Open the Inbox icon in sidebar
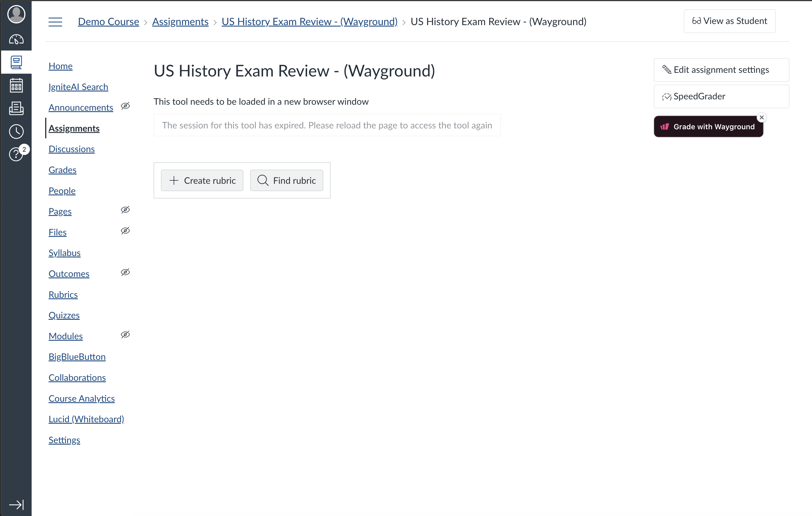812x516 pixels. [x=16, y=108]
